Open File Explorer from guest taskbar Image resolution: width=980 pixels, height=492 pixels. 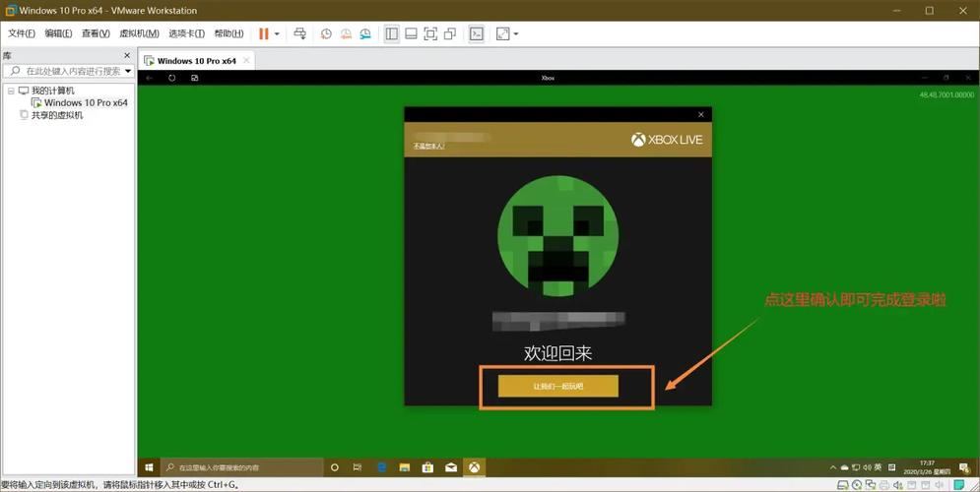[x=405, y=467]
